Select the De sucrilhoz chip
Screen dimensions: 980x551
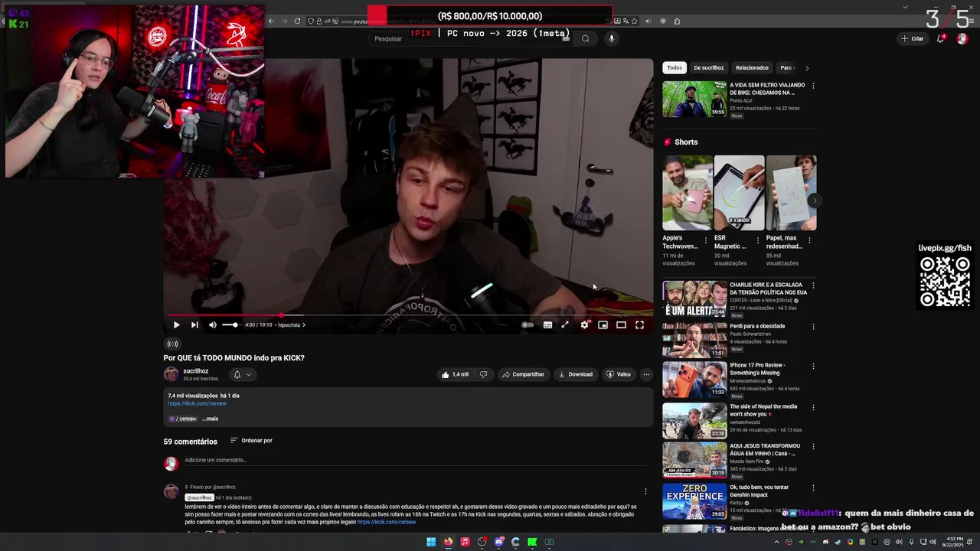[x=709, y=67]
